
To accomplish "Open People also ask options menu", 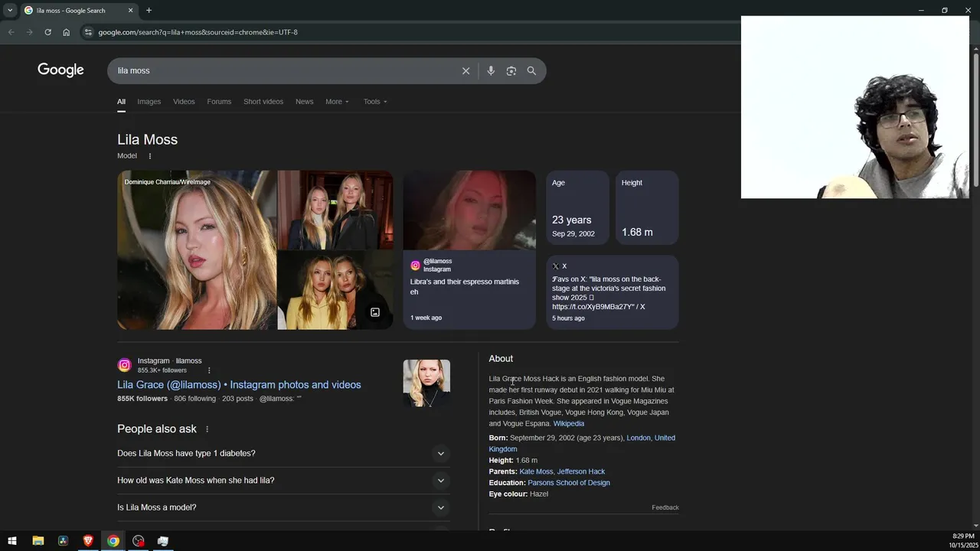I will pos(207,429).
